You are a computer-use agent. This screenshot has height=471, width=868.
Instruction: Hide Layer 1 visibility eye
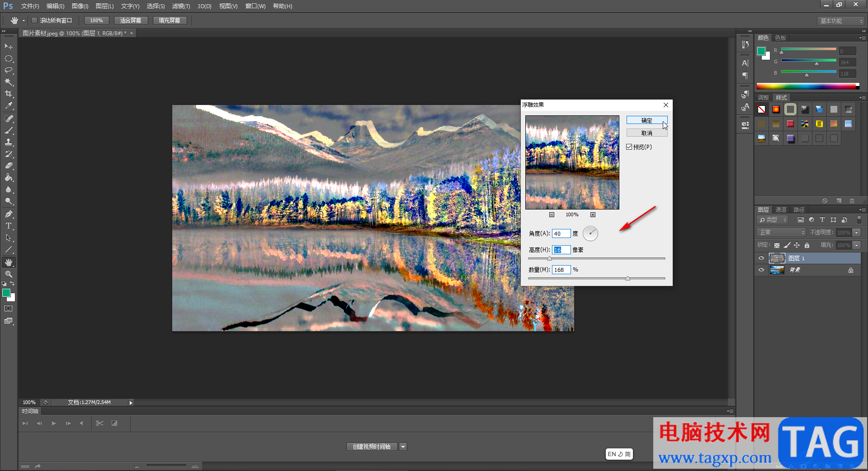point(761,258)
